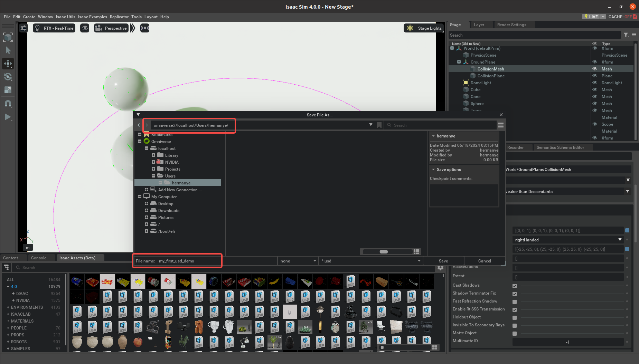Switch to the Layer tab
Screen dimensions: 639x364
pos(479,25)
